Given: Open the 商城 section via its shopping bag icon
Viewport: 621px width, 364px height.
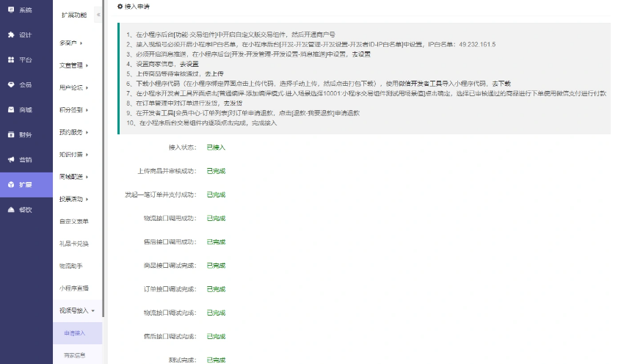Looking at the screenshot, I should point(11,110).
